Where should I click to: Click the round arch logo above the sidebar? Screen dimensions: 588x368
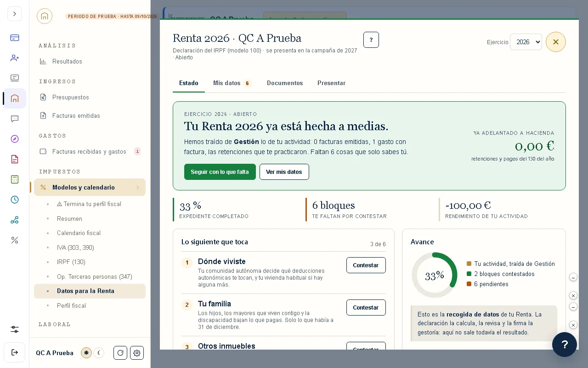[45, 16]
